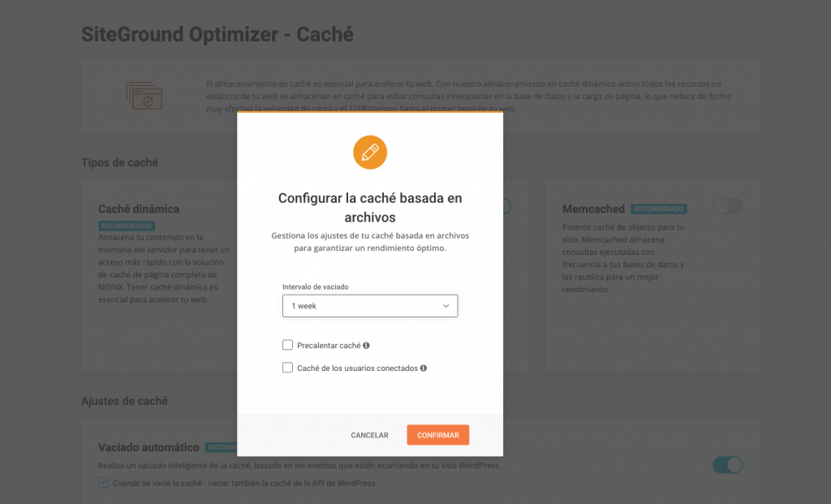Click the cache browser icon in header
Image resolution: width=831 pixels, height=504 pixels.
click(x=144, y=96)
